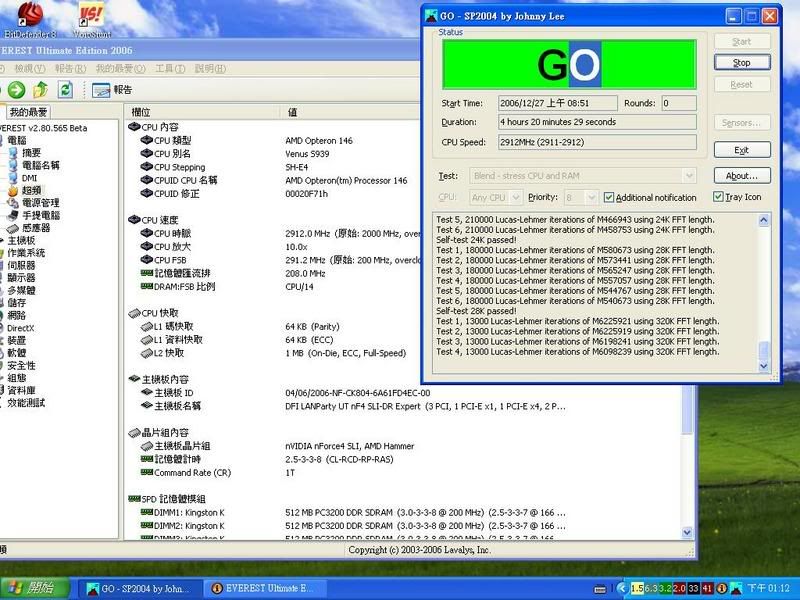Click the Refresh icon in EVEREST toolbar
This screenshot has height=600, width=800.
65,90
